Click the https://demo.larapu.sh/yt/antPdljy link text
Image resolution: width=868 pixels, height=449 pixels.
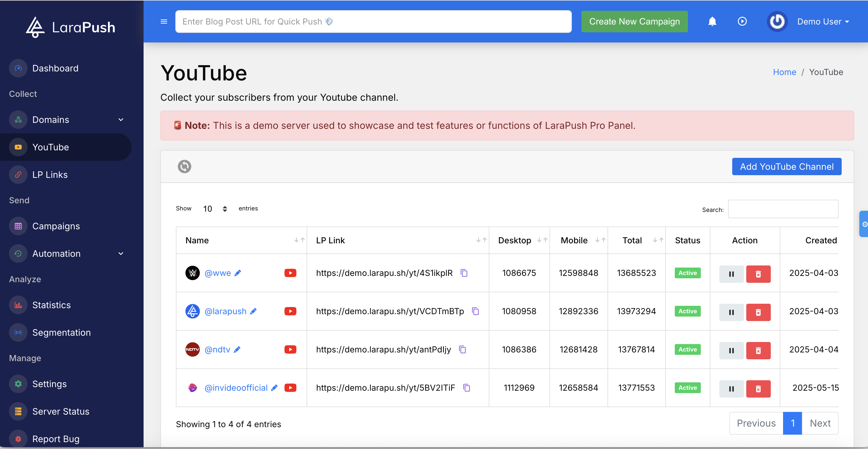point(383,350)
